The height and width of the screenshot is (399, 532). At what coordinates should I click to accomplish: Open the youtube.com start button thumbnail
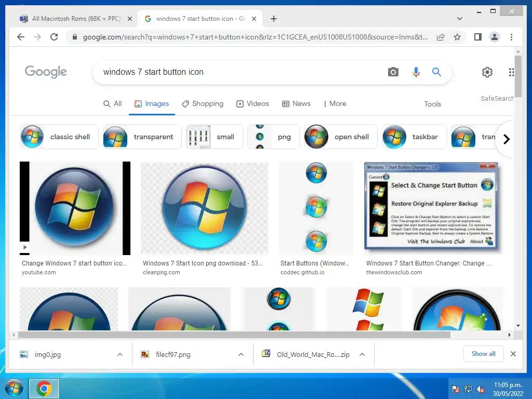tap(75, 208)
